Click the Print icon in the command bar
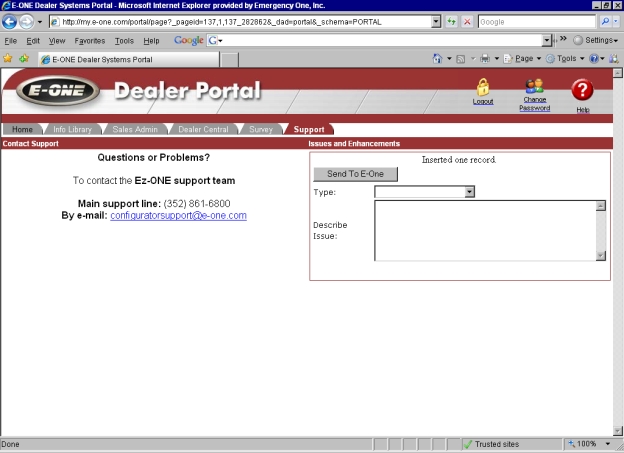The height and width of the screenshot is (453, 624). click(485, 59)
